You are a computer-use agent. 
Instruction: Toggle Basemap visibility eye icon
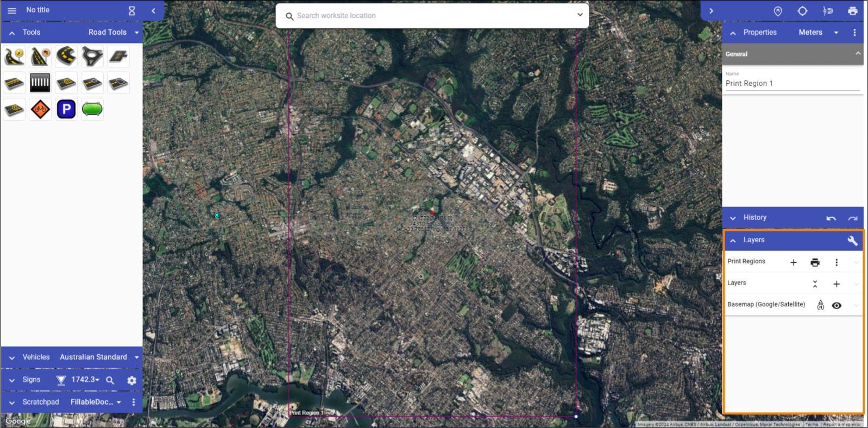pos(836,306)
